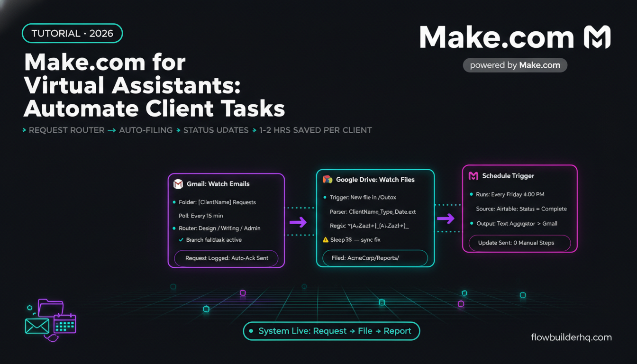Click the neon envelope icon at bottom left

point(37,326)
